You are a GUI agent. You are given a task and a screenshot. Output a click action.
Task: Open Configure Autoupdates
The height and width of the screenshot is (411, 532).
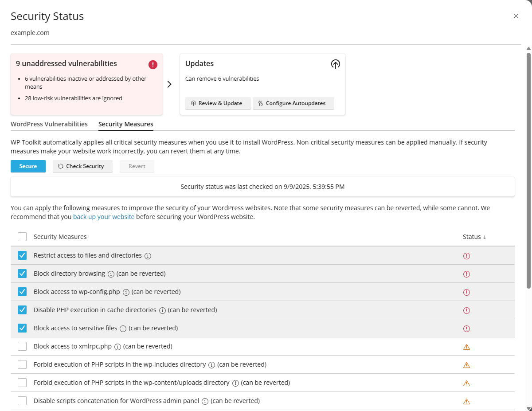pyautogui.click(x=293, y=103)
